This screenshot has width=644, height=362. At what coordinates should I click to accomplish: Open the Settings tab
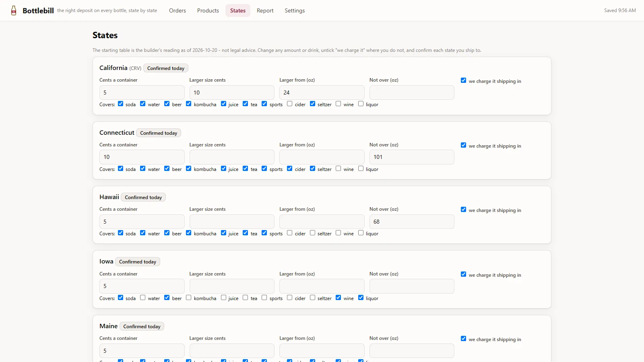pos(295,10)
